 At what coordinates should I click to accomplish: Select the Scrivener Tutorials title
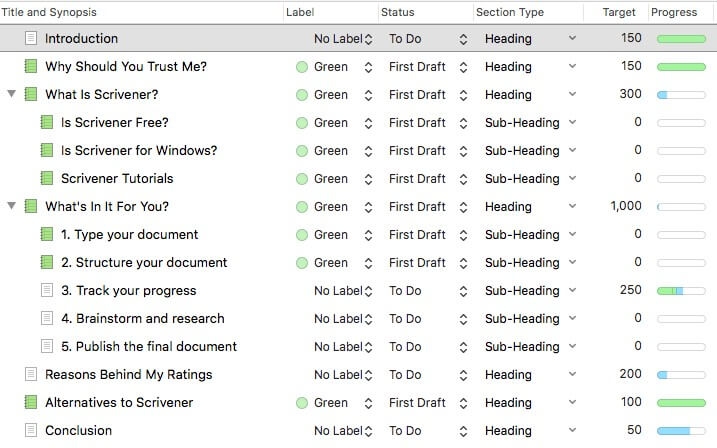pos(117,178)
